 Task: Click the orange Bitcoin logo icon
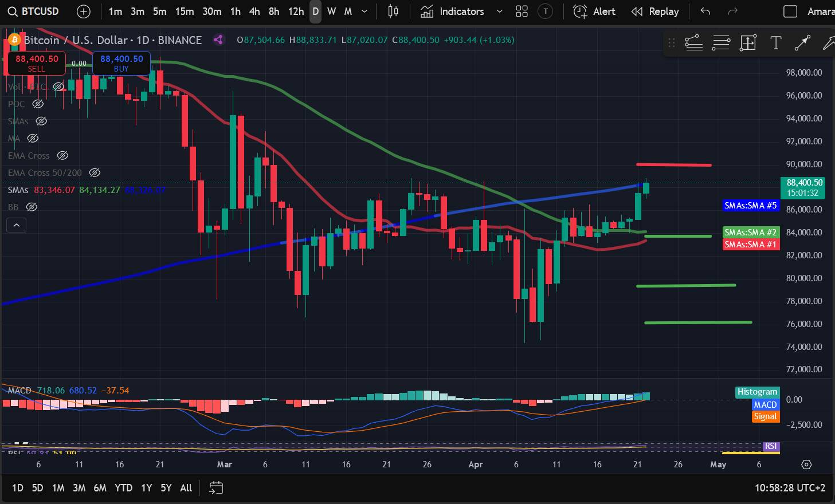tap(14, 40)
